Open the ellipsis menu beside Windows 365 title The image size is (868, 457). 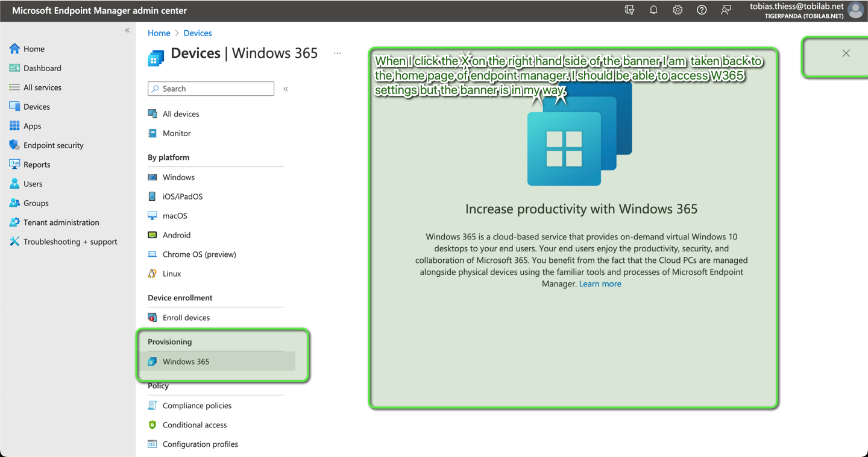pos(337,53)
